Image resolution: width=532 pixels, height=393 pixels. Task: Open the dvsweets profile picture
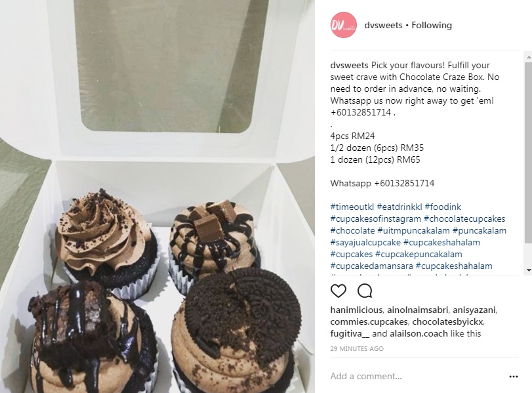point(343,25)
